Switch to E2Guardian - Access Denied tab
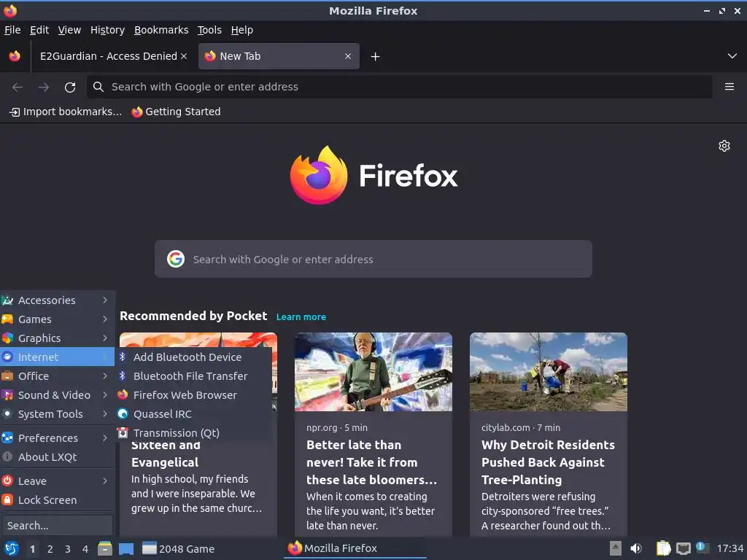Screen dimensions: 747x560 108,56
